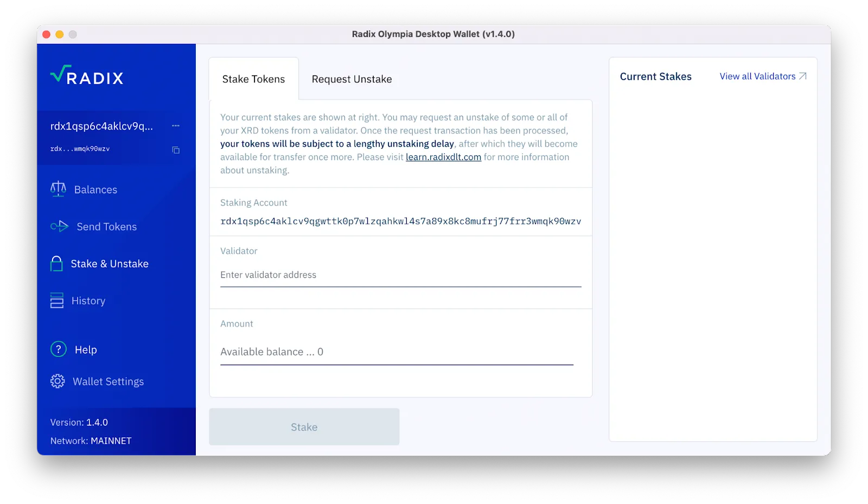The height and width of the screenshot is (504, 868).
Task: Focus the validator address input field
Action: click(x=400, y=275)
